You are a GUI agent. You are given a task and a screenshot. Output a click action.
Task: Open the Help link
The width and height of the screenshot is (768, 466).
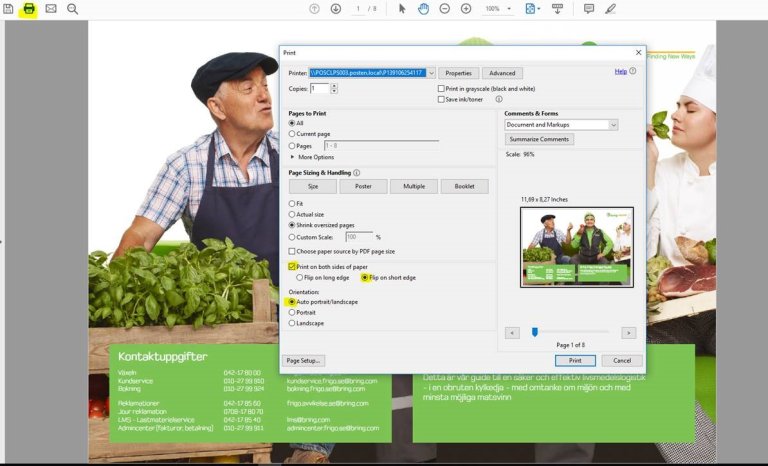620,72
